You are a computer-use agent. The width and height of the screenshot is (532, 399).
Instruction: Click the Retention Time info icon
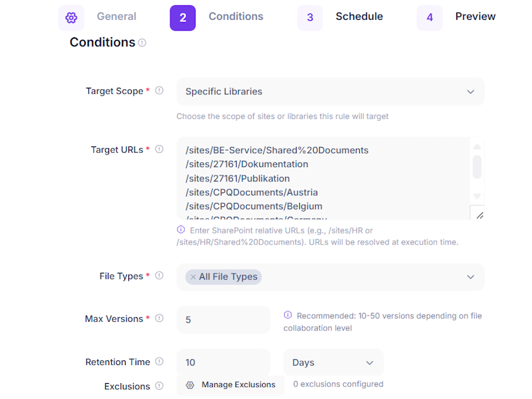point(160,362)
